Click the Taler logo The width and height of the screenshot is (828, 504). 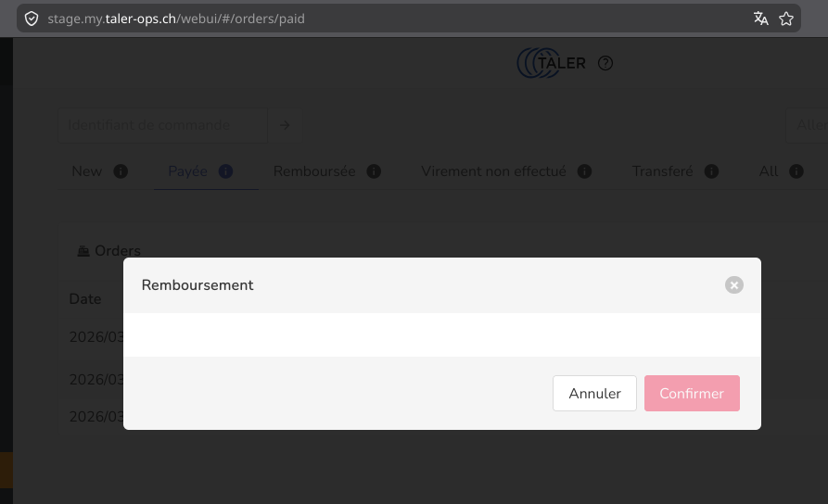(x=552, y=63)
